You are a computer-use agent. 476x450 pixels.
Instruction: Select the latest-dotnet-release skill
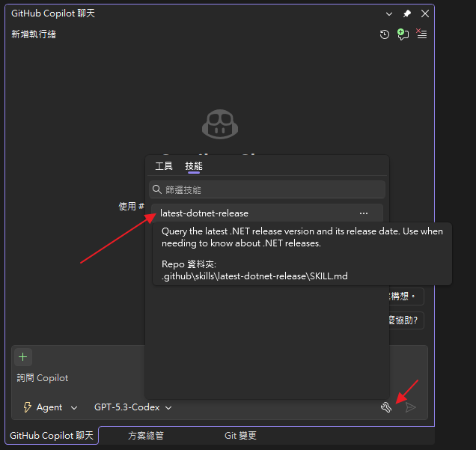pyautogui.click(x=267, y=213)
